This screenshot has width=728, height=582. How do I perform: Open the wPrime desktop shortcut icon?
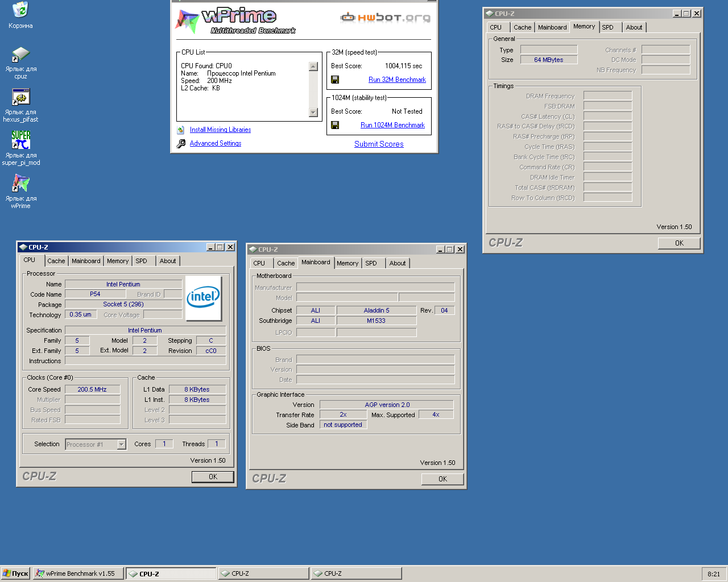[x=20, y=183]
